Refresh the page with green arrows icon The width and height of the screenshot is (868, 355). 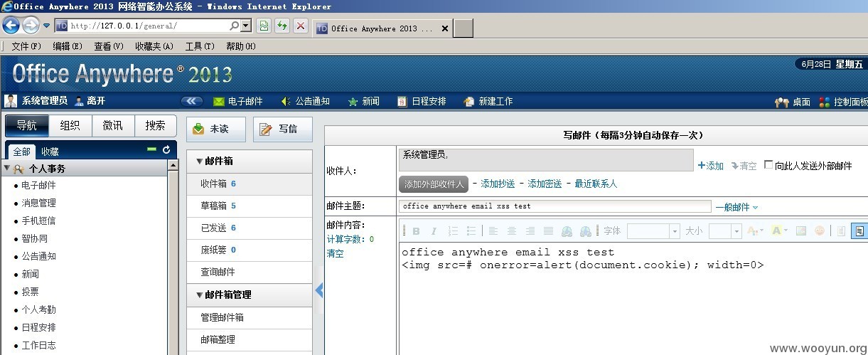tap(282, 26)
